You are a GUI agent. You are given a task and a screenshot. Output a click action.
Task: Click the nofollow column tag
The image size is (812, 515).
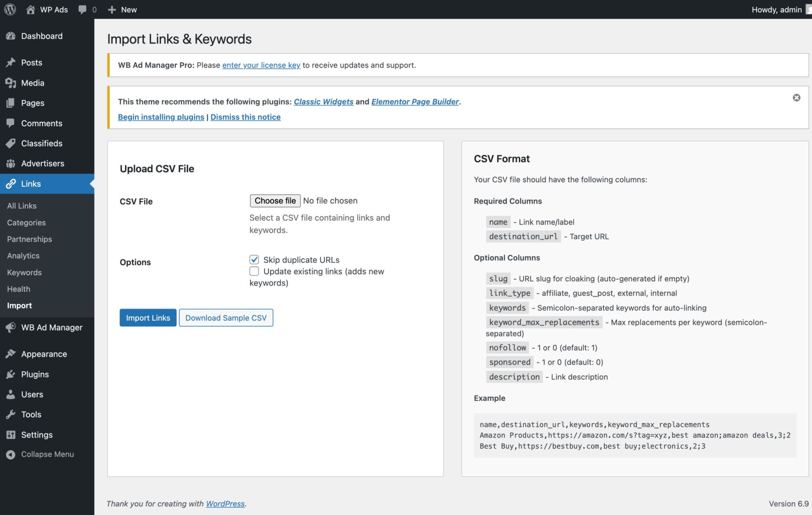coord(507,347)
